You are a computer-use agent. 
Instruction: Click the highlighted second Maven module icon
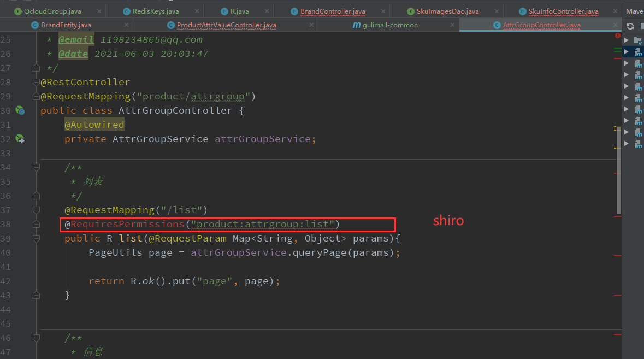tap(638, 52)
